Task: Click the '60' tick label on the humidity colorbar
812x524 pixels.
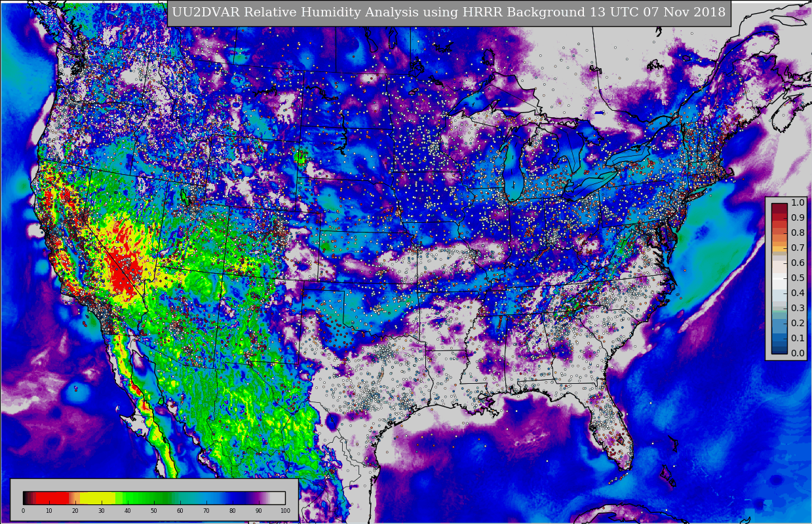Action: coord(180,511)
